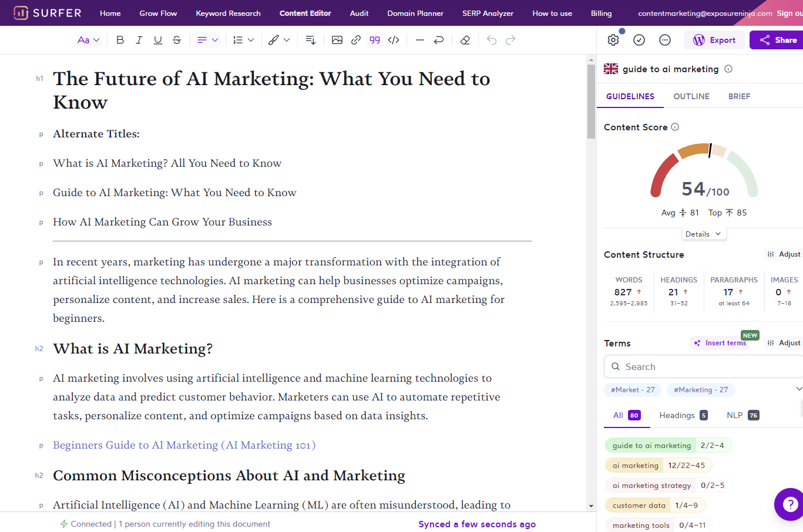This screenshot has height=532, width=803.
Task: Open the text alignment dropdown
Action: pyautogui.click(x=207, y=40)
